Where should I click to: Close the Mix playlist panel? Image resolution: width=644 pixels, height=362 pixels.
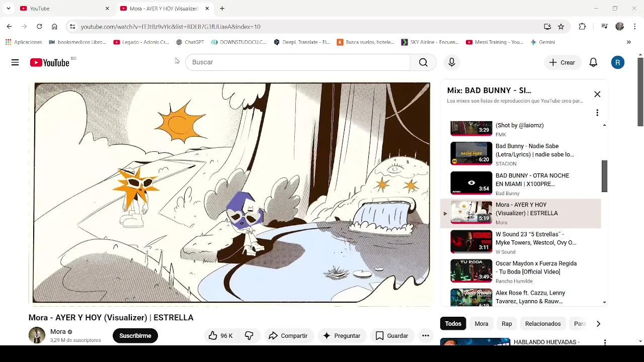(597, 94)
